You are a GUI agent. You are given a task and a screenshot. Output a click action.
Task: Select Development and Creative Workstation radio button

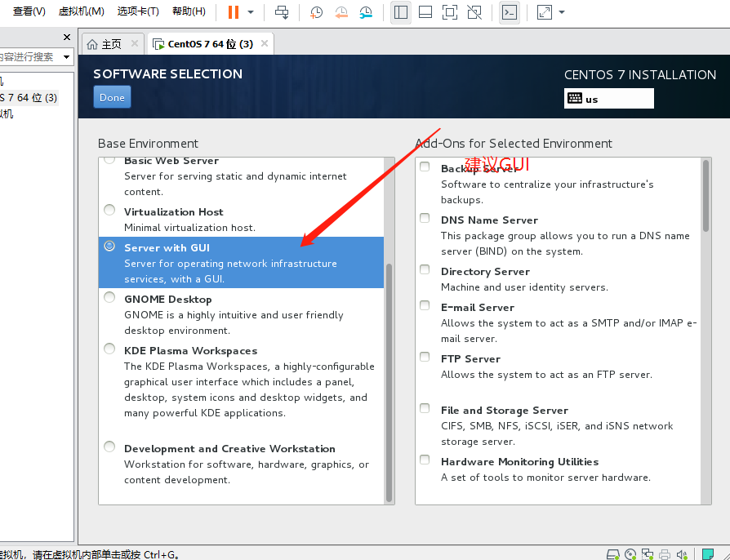(x=109, y=447)
